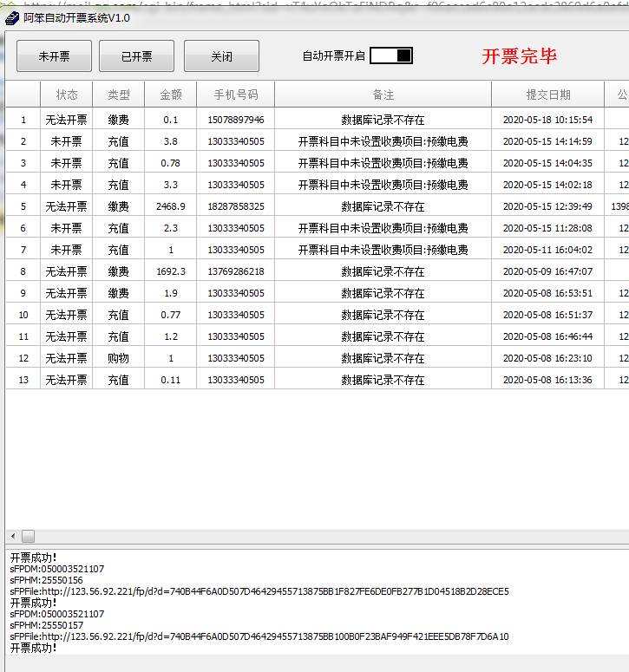
Task: Click amount 1.9 in row 9
Action: coord(171,294)
